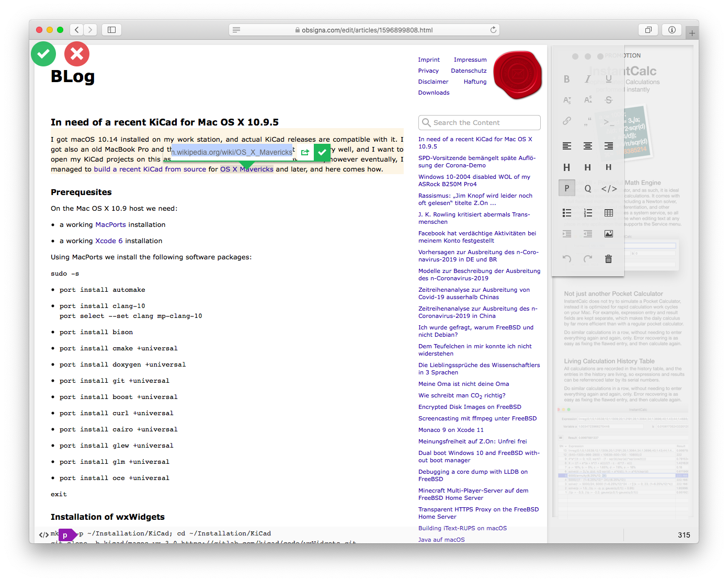
Task: Center-align the text
Action: coord(588,146)
